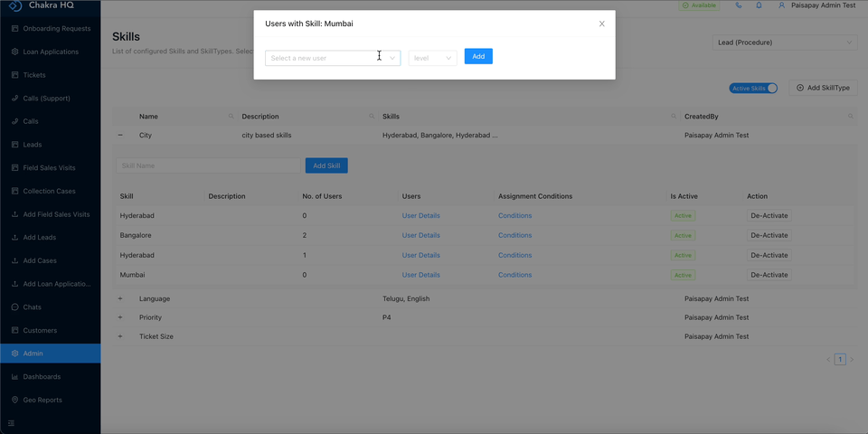Screen dimensions: 868x434
Task: Search the Skills column icon
Action: [x=674, y=117]
